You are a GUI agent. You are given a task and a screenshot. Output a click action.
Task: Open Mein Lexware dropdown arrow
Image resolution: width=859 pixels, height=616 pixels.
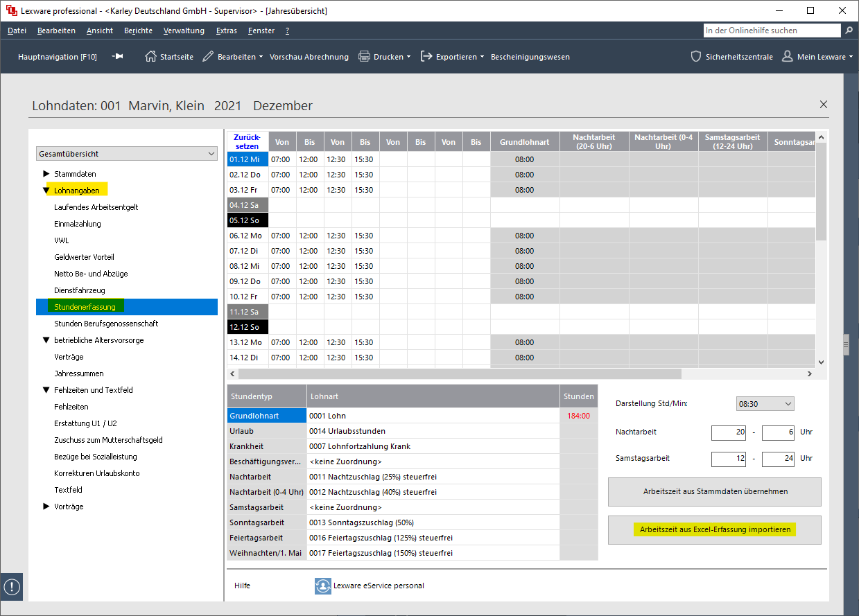click(851, 57)
